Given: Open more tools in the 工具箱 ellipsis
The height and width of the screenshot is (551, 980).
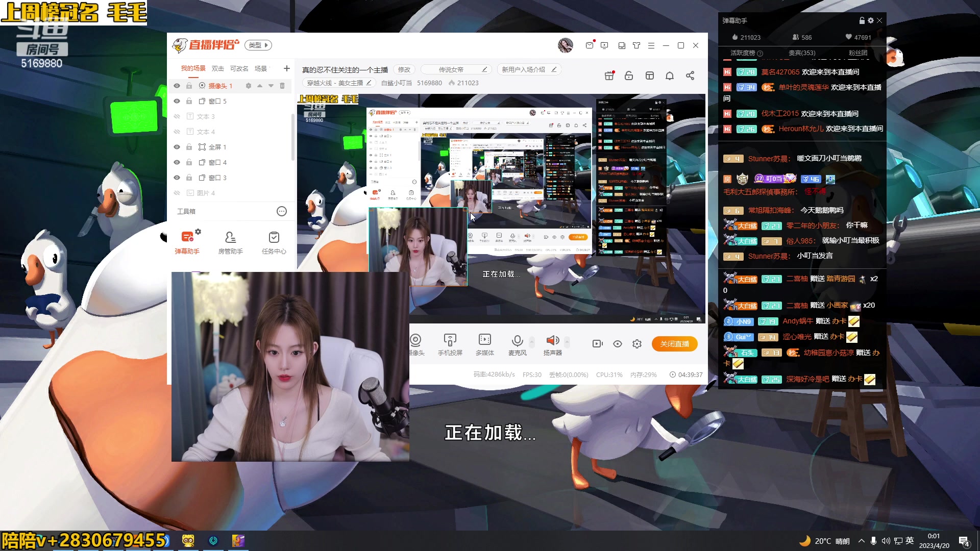Looking at the screenshot, I should (x=282, y=211).
